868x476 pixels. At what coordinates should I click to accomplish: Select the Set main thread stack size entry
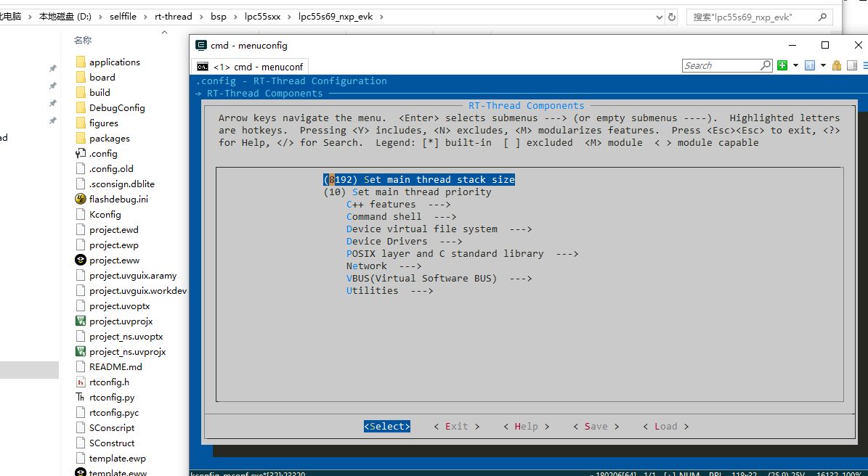pos(419,180)
